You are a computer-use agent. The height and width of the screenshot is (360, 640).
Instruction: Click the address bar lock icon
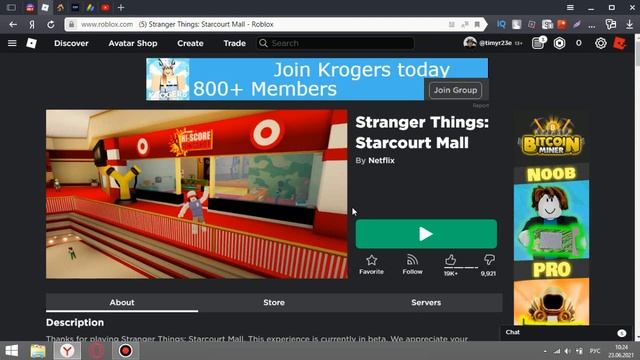tap(71, 24)
